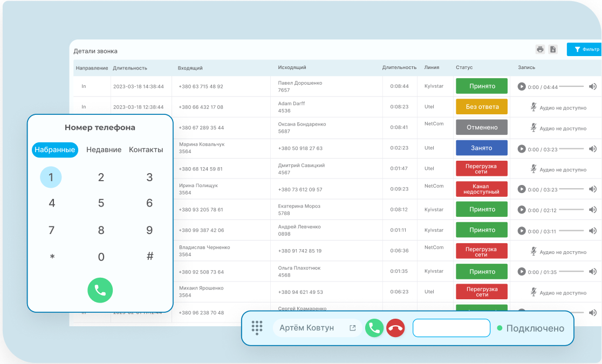Open Артём Ковтун contact external link icon
Viewport: 602px width, 364px height.
tap(353, 328)
